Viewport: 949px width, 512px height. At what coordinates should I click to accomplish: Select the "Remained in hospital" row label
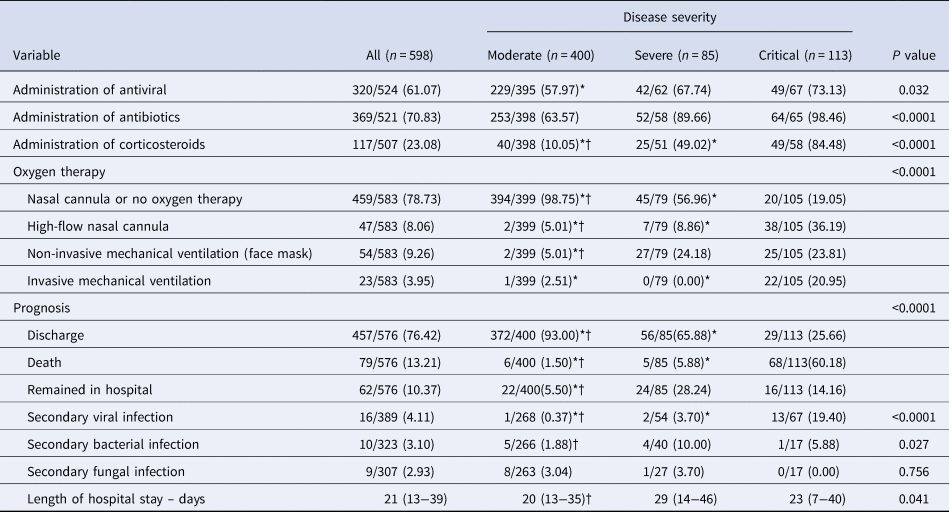coord(91,387)
